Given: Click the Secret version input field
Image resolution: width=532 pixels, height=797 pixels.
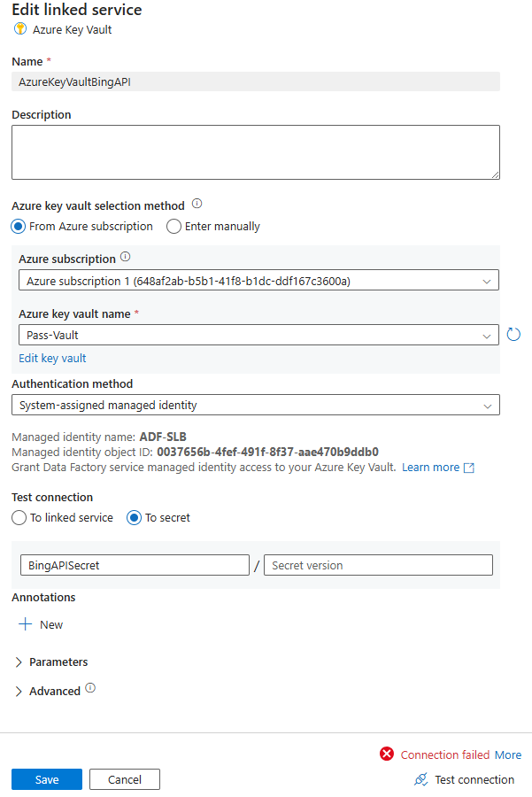Looking at the screenshot, I should point(377,564).
